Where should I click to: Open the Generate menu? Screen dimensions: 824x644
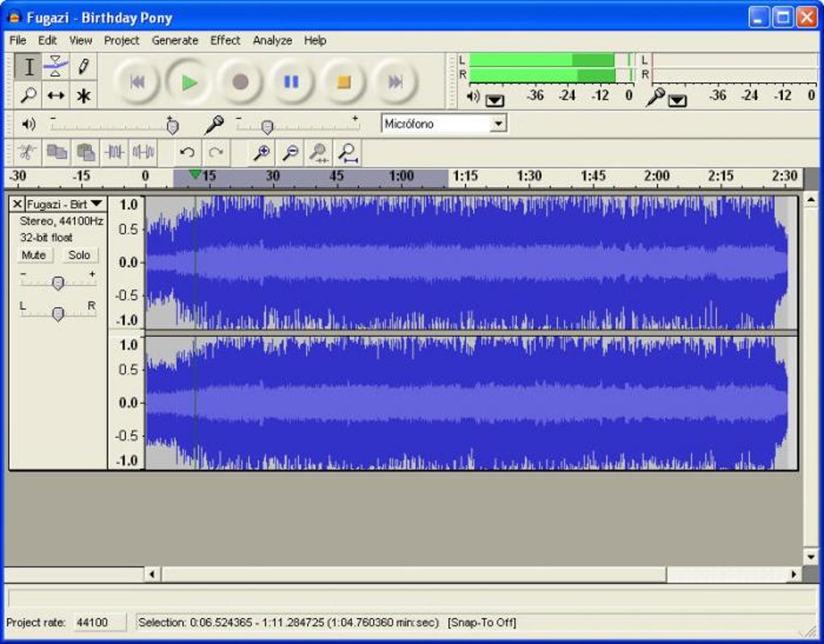point(174,40)
